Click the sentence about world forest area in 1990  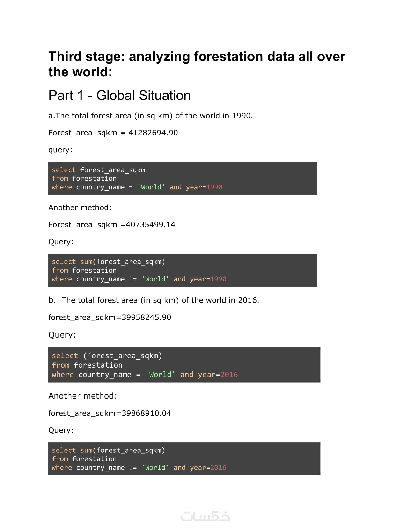(150, 116)
